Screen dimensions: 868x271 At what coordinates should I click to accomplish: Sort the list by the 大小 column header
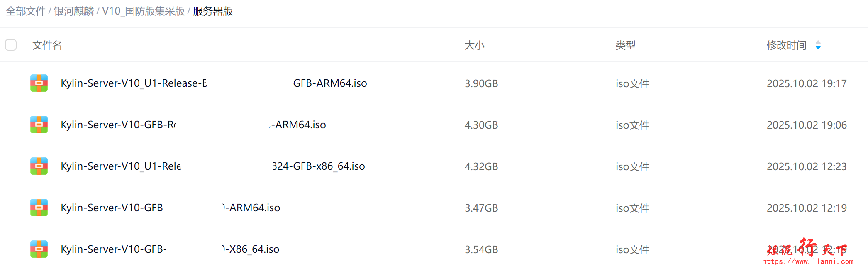click(474, 45)
